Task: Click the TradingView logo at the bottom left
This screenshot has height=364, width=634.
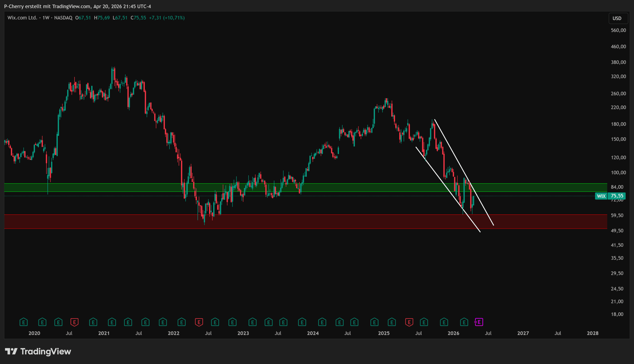Action: [x=38, y=351]
